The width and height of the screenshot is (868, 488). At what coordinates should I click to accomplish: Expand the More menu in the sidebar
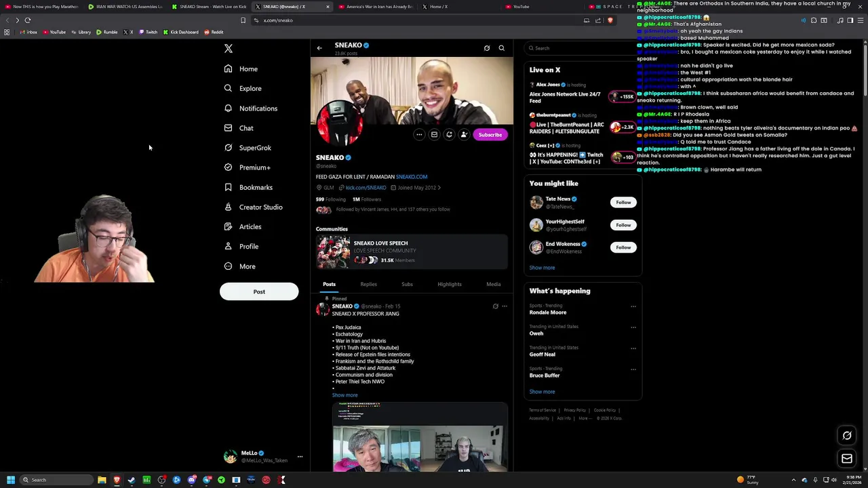point(239,266)
